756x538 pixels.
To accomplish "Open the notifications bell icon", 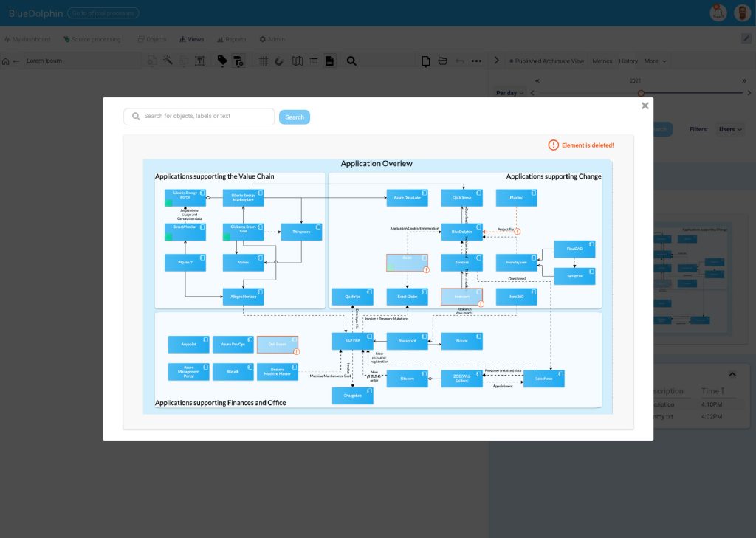I will click(718, 13).
